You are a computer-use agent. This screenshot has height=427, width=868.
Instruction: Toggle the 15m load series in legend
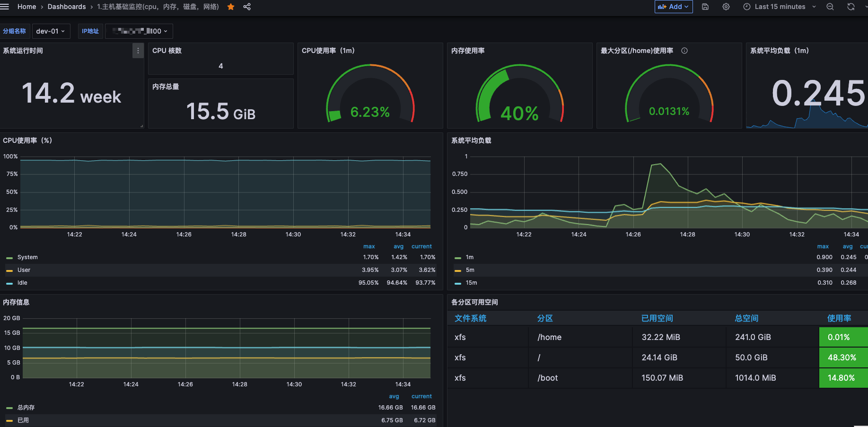coord(471,283)
